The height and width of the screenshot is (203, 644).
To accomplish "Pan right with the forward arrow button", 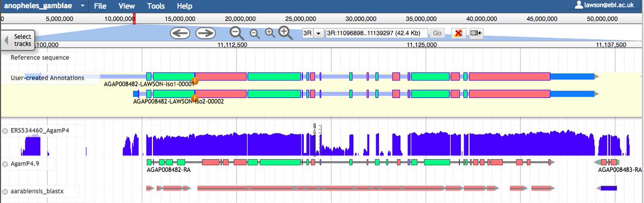I will [x=205, y=33].
